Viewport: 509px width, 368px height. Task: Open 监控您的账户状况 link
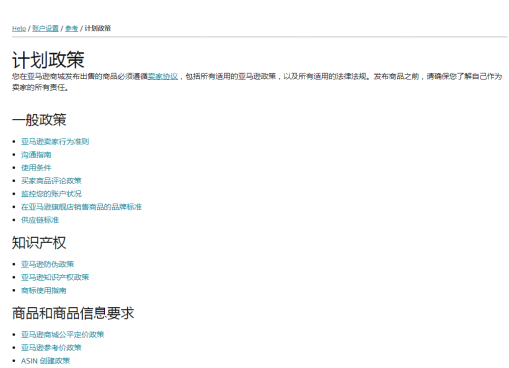51,194
